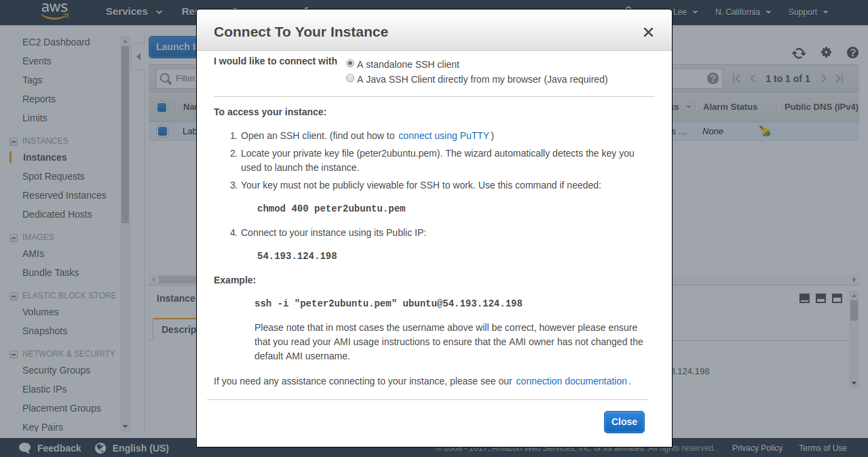The image size is (868, 457).
Task: Close the Connect To Your Instance dialog with X
Action: (648, 32)
